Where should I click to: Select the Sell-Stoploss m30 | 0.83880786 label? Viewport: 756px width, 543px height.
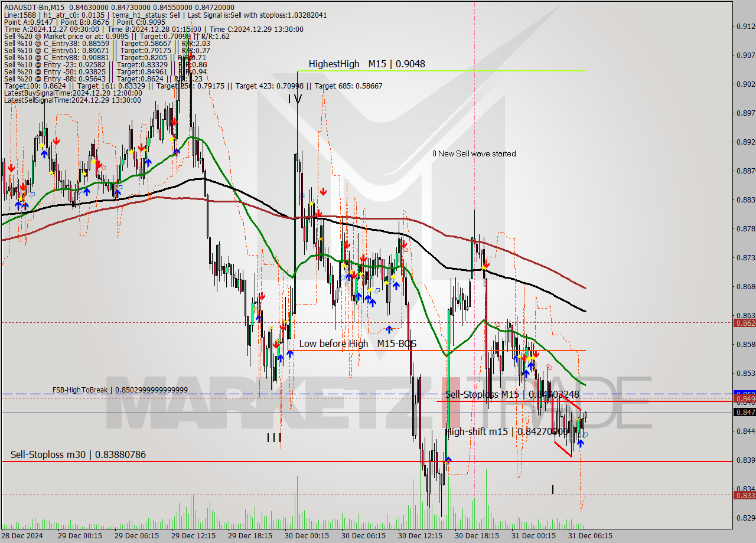pos(78,454)
